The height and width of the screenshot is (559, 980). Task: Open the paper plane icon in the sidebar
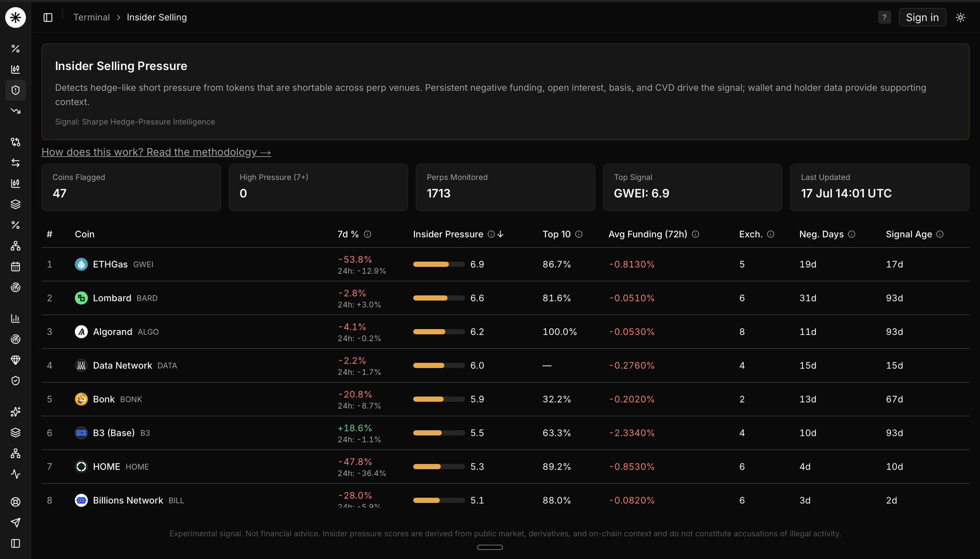(15, 523)
